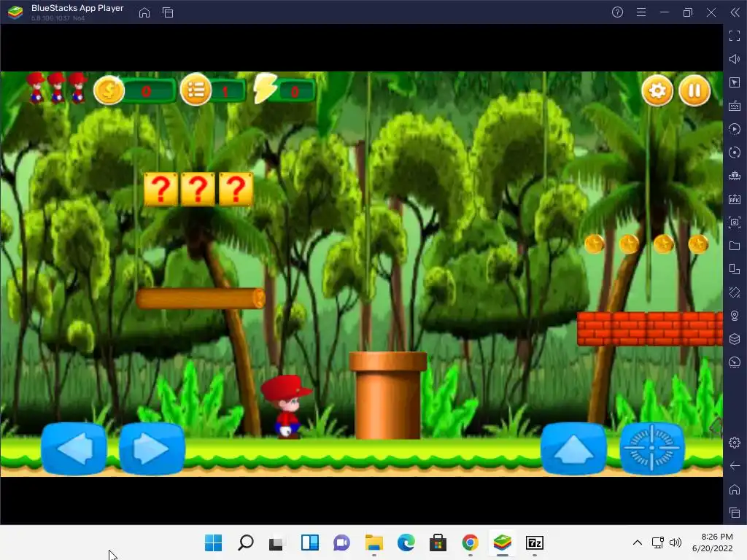The image size is (747, 560).
Task: Take a screenshot with sidebar camera icon
Action: (x=735, y=222)
